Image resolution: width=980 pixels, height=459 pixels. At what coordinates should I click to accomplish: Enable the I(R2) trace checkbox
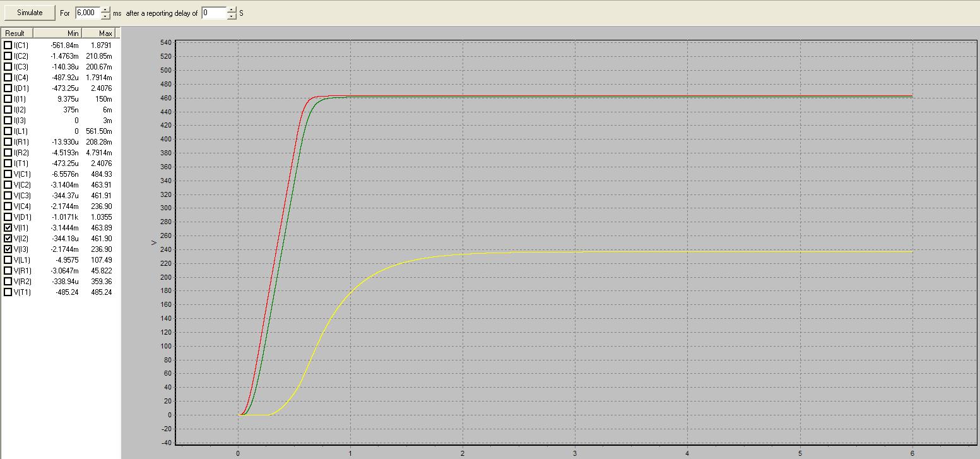coord(8,153)
